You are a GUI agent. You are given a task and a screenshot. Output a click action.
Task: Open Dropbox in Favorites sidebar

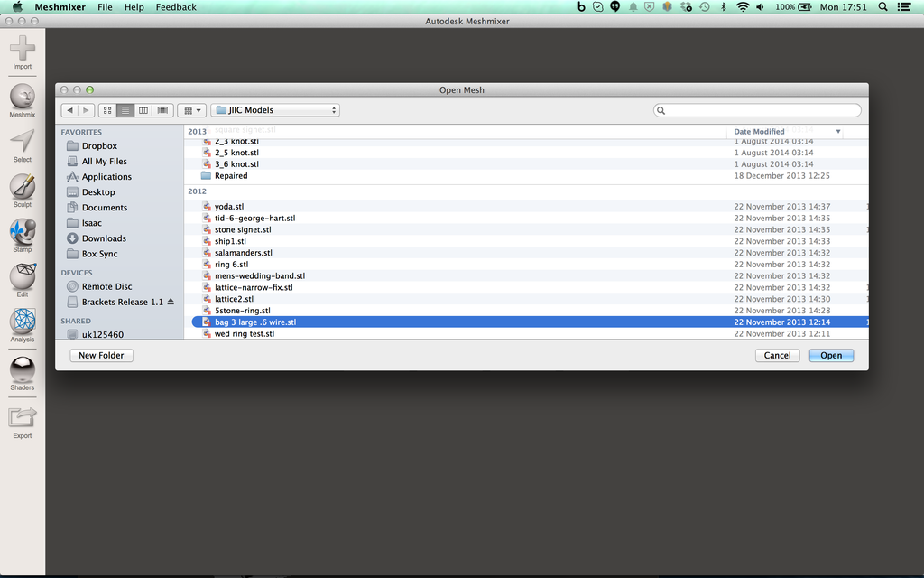99,145
